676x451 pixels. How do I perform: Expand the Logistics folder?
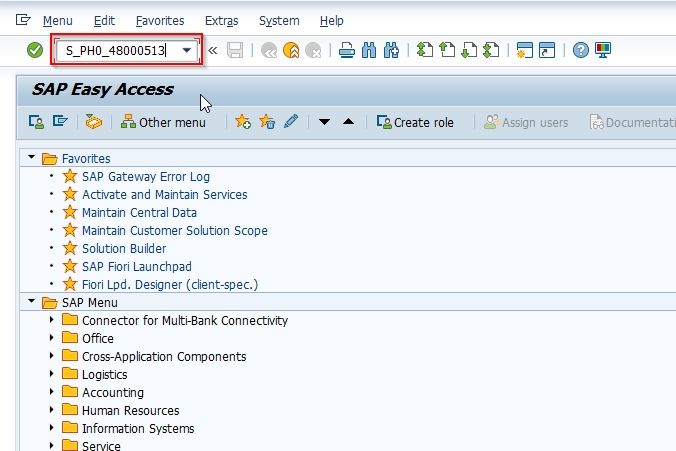[x=52, y=373]
